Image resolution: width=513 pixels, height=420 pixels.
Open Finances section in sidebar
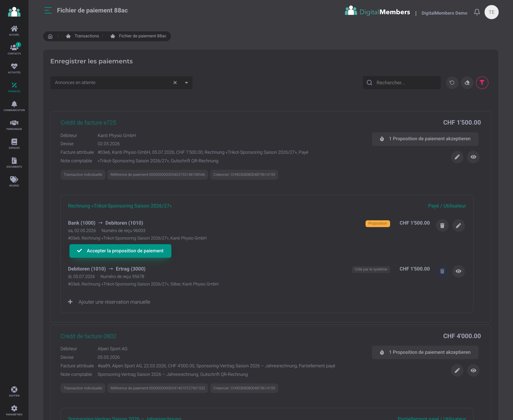pos(14,87)
